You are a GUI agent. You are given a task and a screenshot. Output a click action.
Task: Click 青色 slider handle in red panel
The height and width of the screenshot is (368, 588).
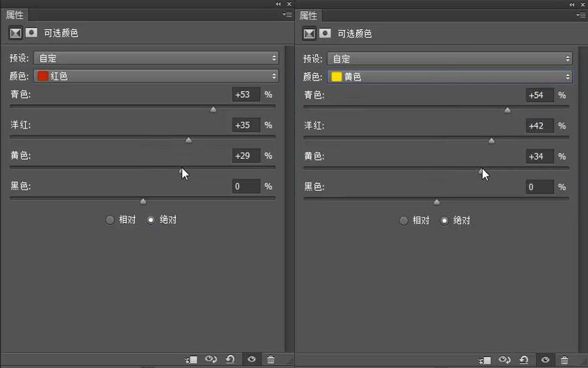[x=213, y=110]
